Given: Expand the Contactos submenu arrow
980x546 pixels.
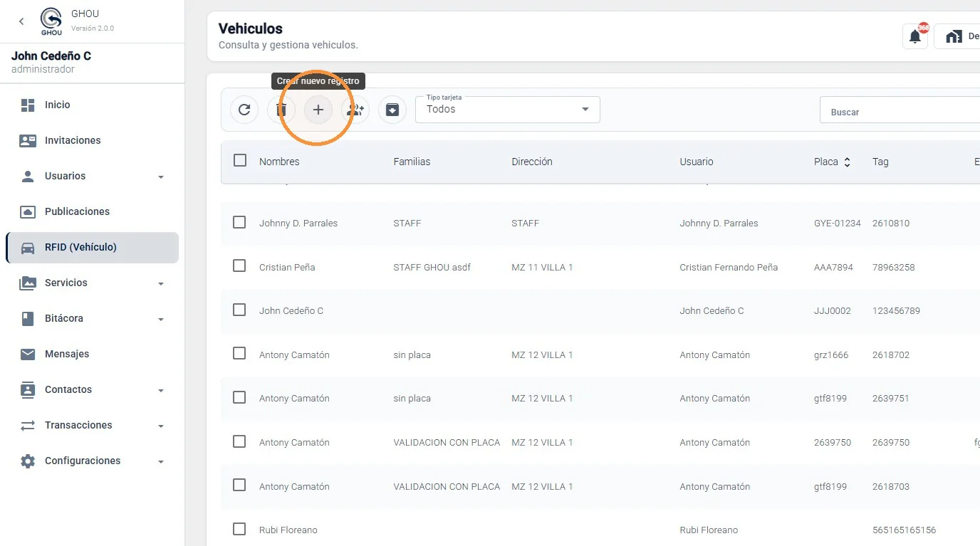Looking at the screenshot, I should pos(161,391).
